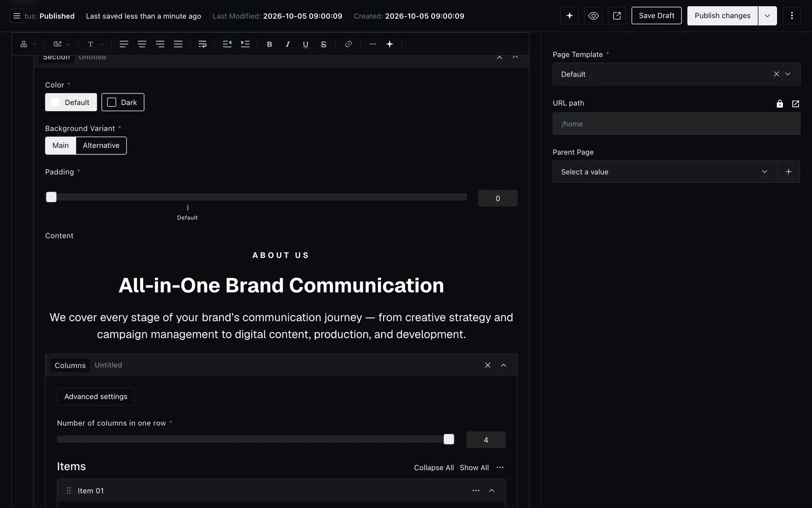
Task: Toggle the preview eye icon
Action: pyautogui.click(x=593, y=16)
